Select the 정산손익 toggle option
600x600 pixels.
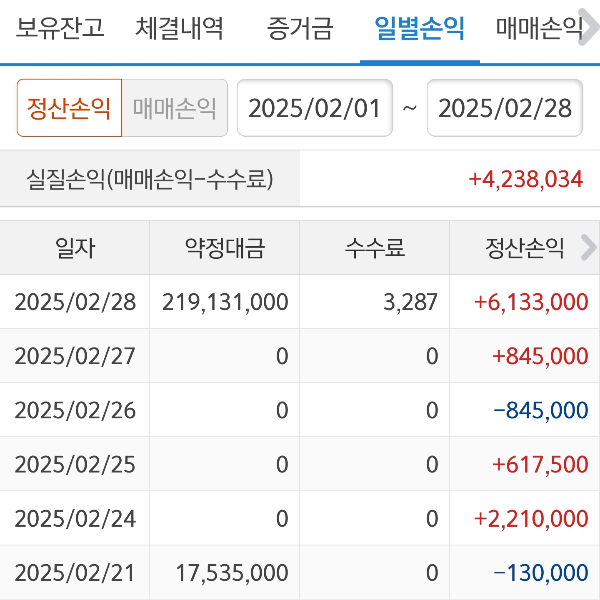69,108
